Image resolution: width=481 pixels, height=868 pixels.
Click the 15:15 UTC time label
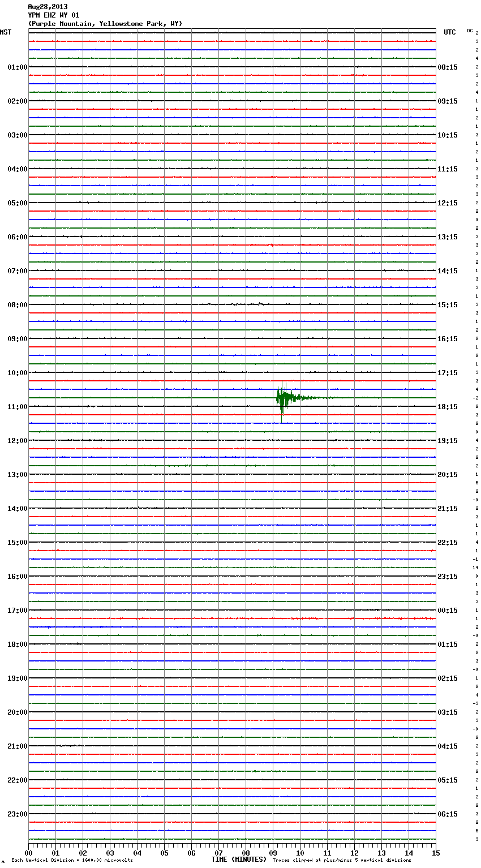[x=448, y=305]
